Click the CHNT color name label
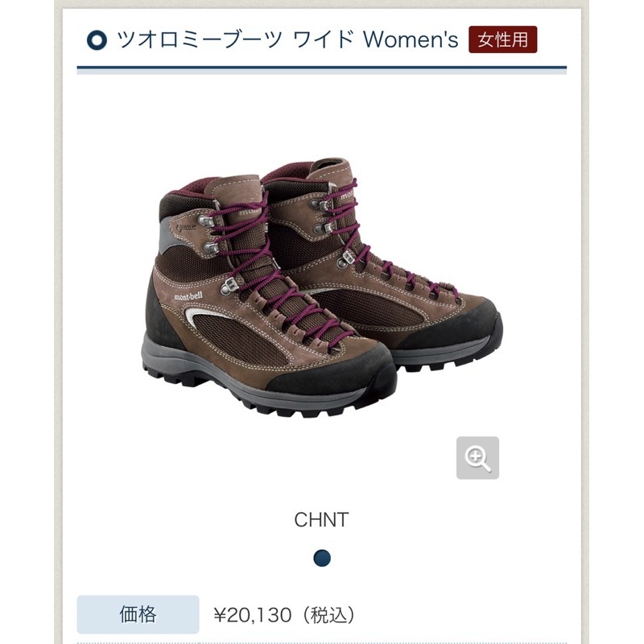The height and width of the screenshot is (644, 644). point(321,519)
